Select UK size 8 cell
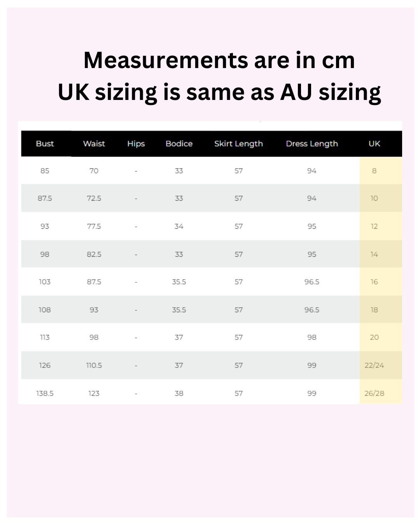The image size is (420, 525). 374,171
